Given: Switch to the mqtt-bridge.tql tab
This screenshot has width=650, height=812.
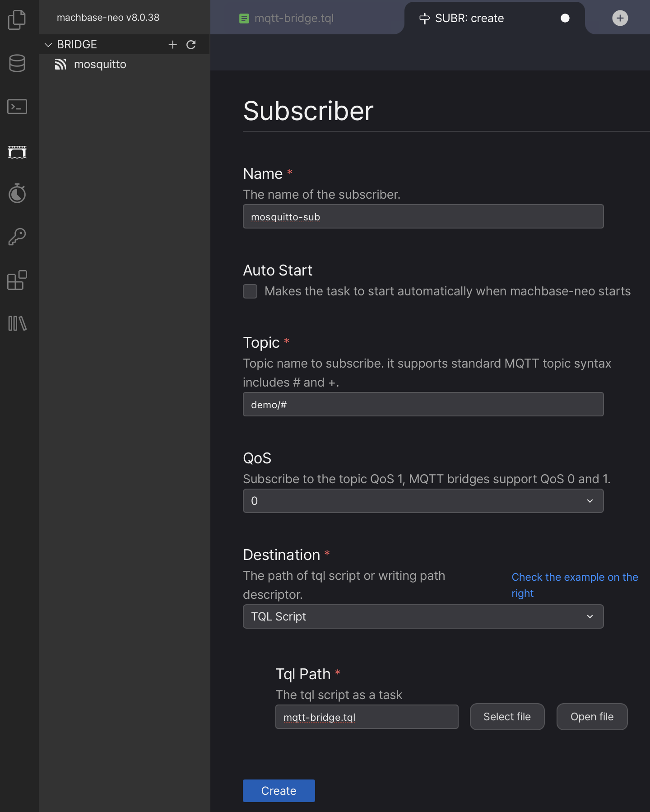Looking at the screenshot, I should [293, 18].
